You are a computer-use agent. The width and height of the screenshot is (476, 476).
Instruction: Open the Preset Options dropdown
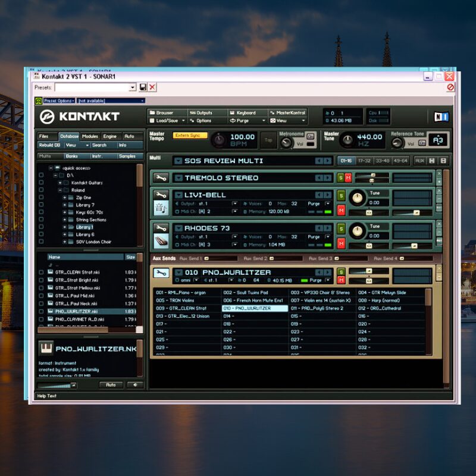[x=59, y=101]
